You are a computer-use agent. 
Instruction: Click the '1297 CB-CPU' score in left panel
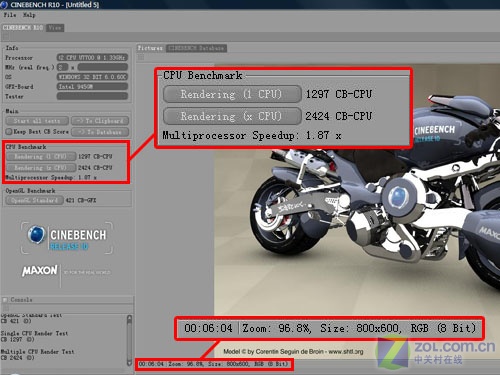[95, 156]
